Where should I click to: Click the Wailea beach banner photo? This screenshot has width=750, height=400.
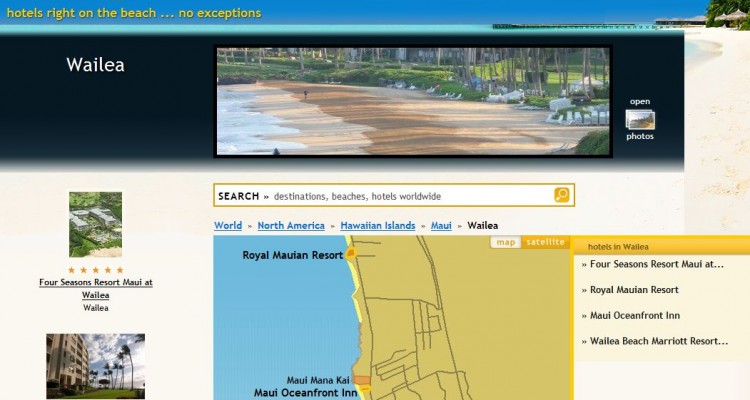412,101
